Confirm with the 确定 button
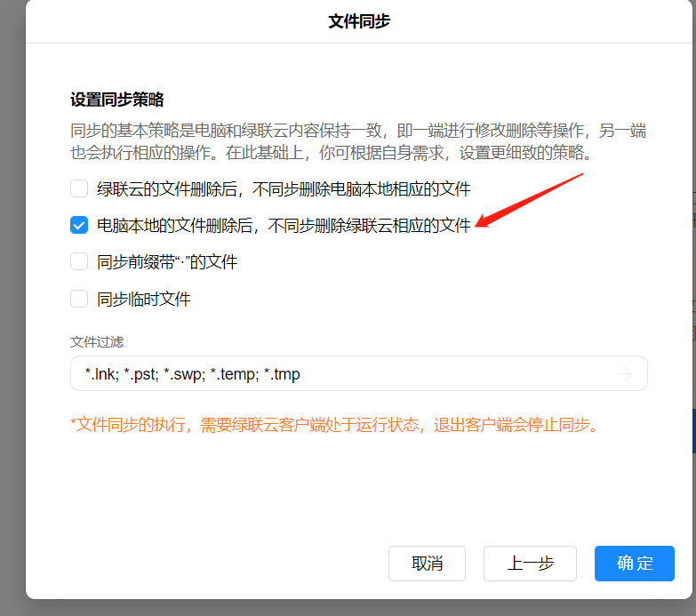This screenshot has width=696, height=616. (635, 564)
